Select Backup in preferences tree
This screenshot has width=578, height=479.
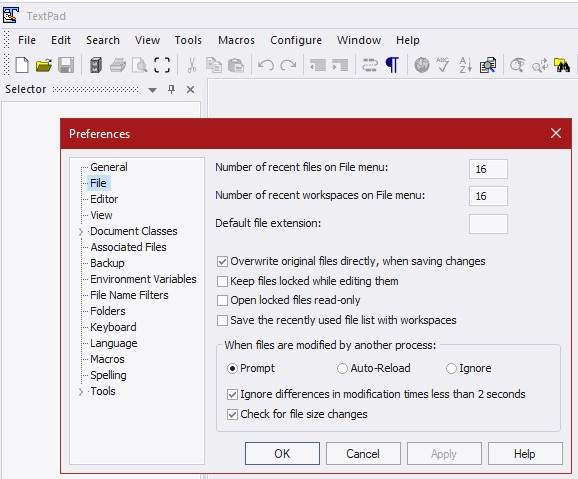107,263
